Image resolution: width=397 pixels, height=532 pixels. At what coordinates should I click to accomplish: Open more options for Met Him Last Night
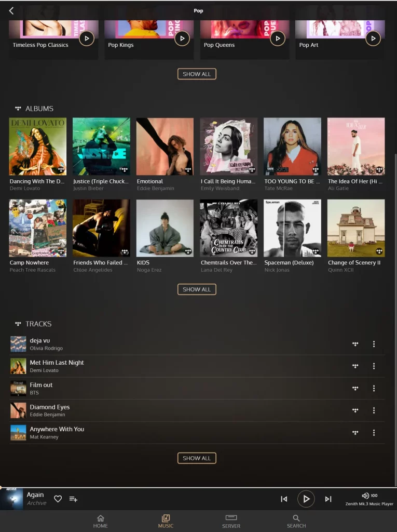(x=374, y=366)
